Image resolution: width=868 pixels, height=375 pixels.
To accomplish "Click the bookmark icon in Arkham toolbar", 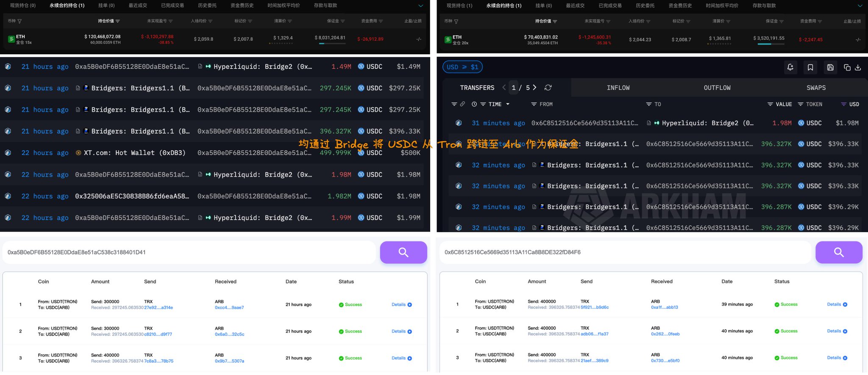I will point(810,67).
